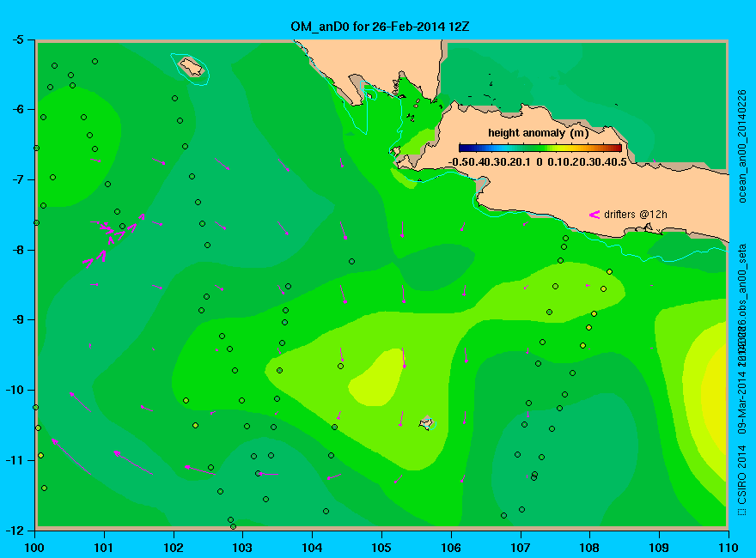Click the '103' longitude axis label
Image resolution: width=756 pixels, height=558 pixels.
(242, 548)
